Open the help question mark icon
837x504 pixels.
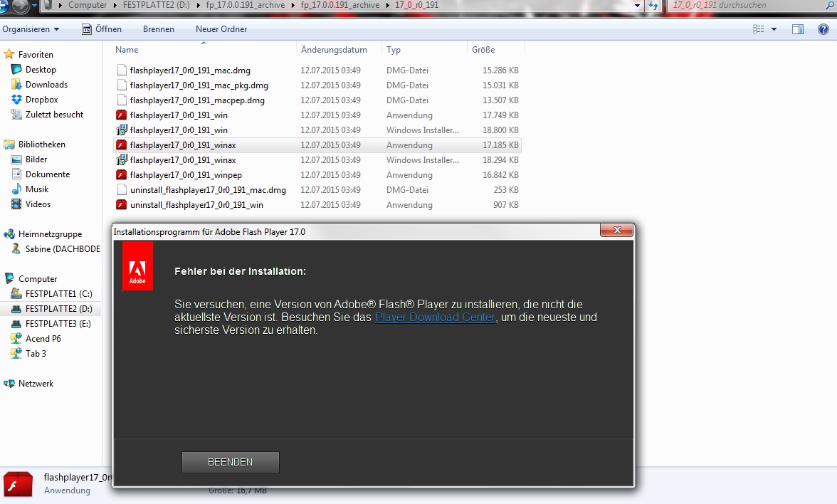tap(823, 28)
